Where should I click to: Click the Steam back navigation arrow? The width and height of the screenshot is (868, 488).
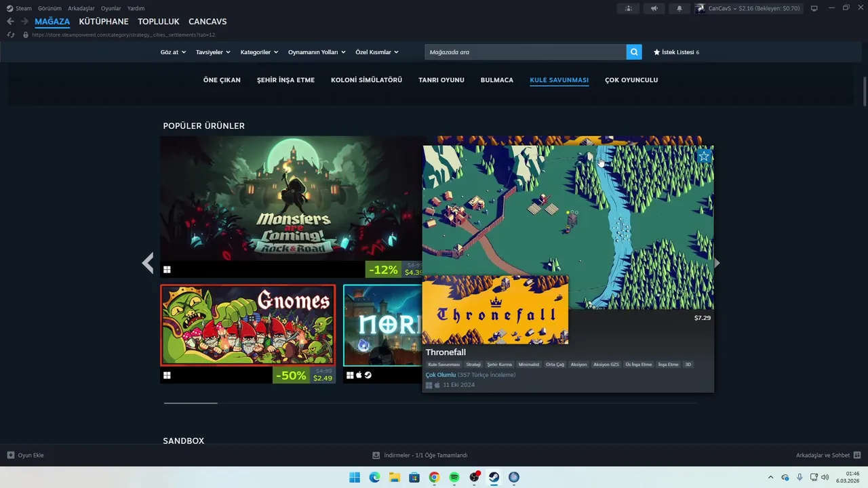(10, 22)
